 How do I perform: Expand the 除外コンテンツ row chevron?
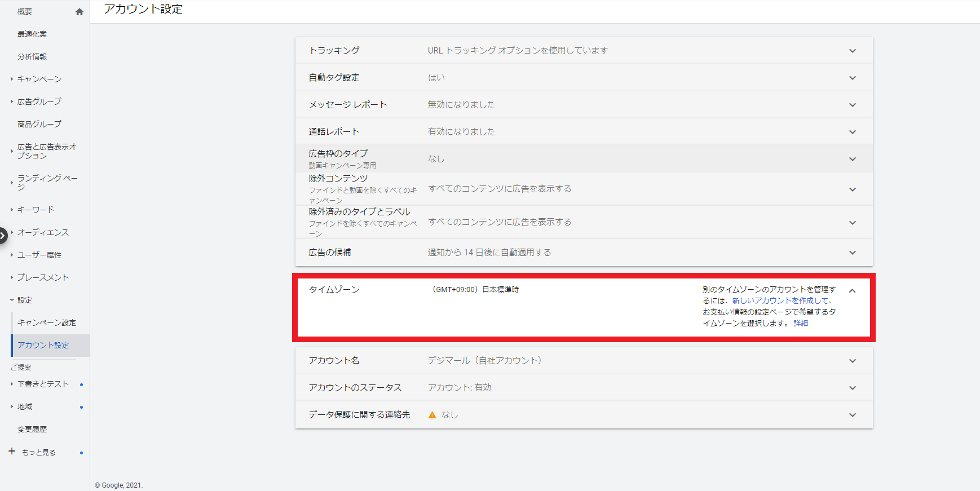pos(853,189)
